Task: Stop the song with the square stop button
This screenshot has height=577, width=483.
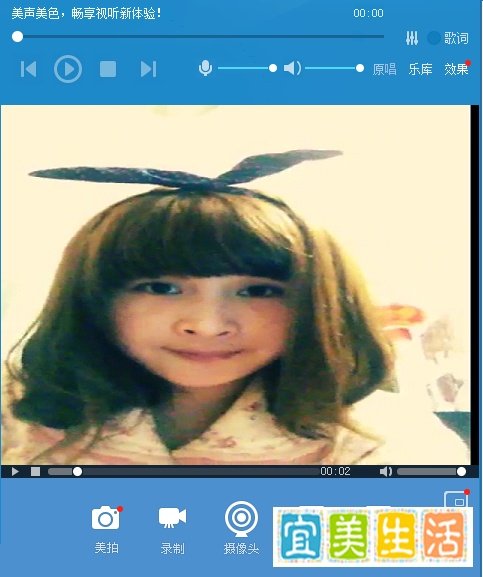Action: tap(108, 69)
